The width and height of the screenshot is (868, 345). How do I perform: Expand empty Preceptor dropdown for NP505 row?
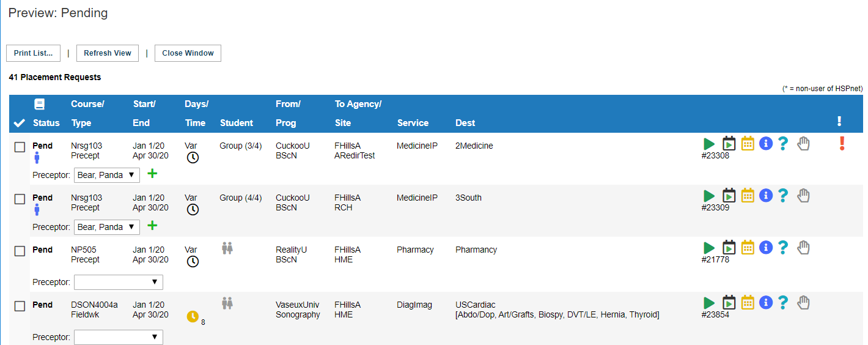point(119,282)
